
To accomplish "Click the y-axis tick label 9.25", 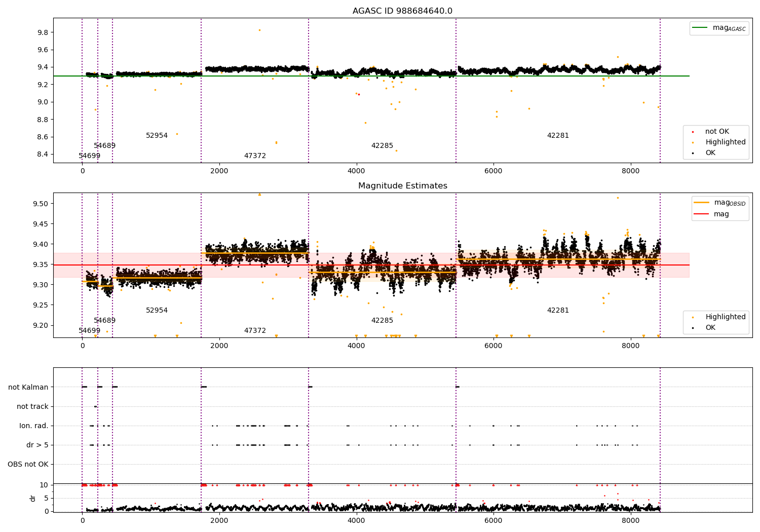I will tap(41, 305).
